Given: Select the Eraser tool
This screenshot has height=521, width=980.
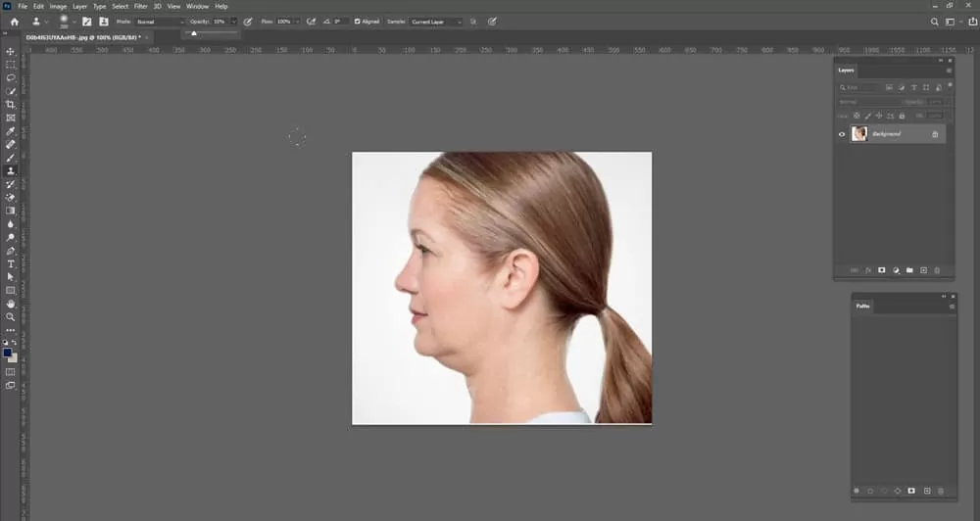Looking at the screenshot, I should coord(10,198).
